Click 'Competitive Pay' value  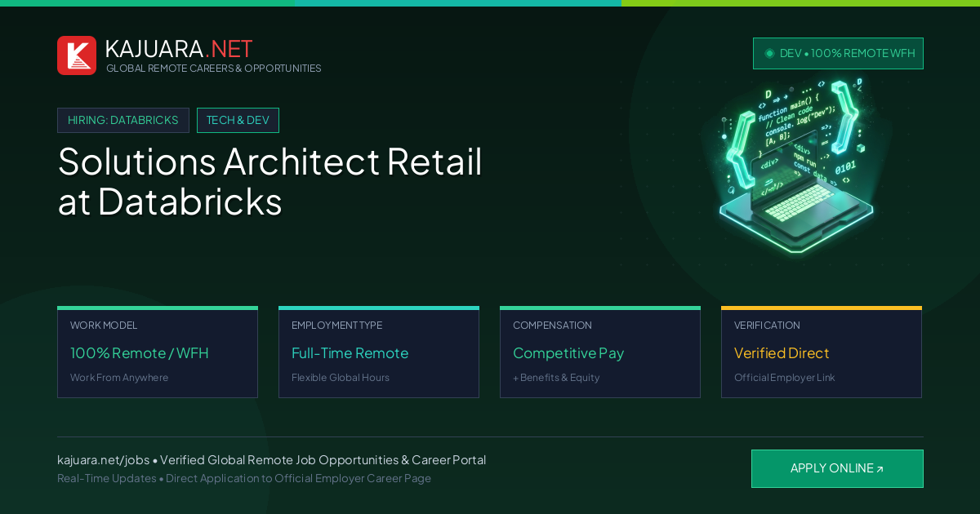pos(568,353)
